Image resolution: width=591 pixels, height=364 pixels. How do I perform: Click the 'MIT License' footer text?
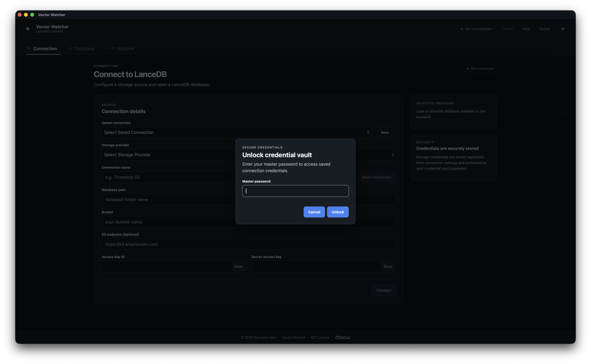[x=320, y=338]
